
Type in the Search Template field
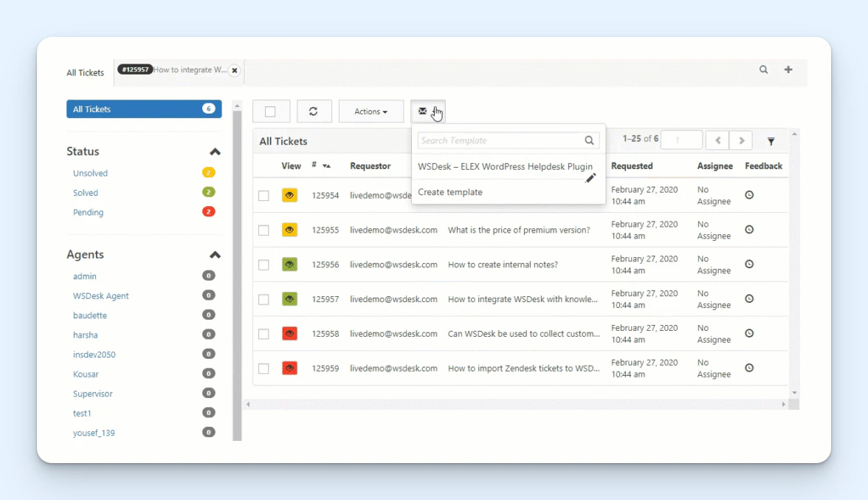(x=495, y=140)
